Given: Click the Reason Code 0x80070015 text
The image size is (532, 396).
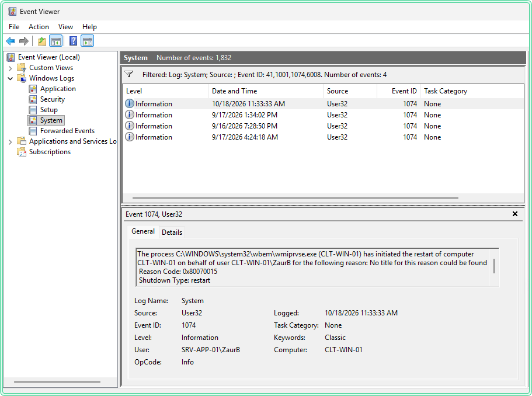Looking at the screenshot, I should tap(178, 272).
